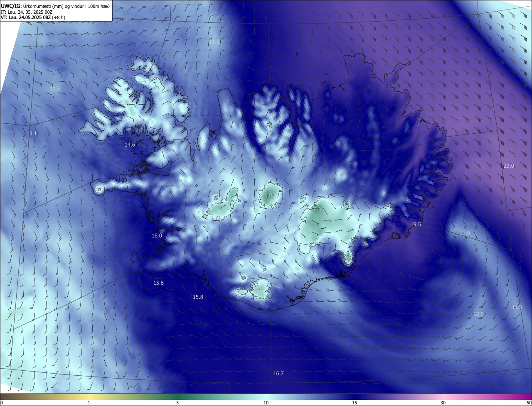The width and height of the screenshot is (532, 406).
Task: Click the 11.6 value on the map
Action: [x=55, y=89]
